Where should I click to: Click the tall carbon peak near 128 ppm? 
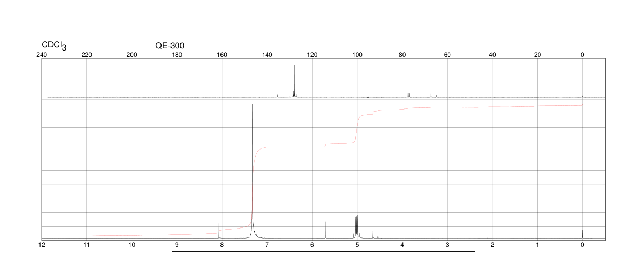[x=293, y=78]
